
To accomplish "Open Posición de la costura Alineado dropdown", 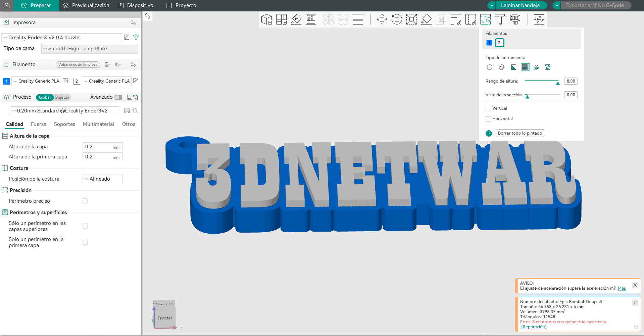I will click(x=103, y=179).
